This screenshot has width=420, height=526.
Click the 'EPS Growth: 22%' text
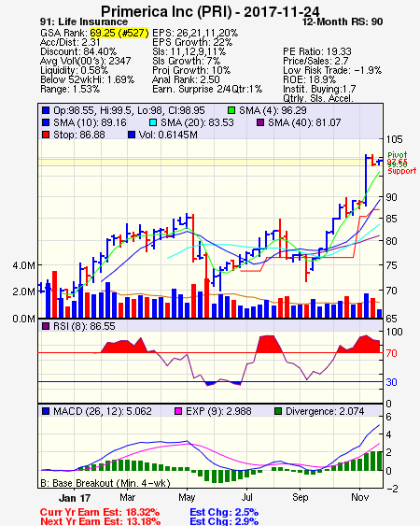[192, 42]
